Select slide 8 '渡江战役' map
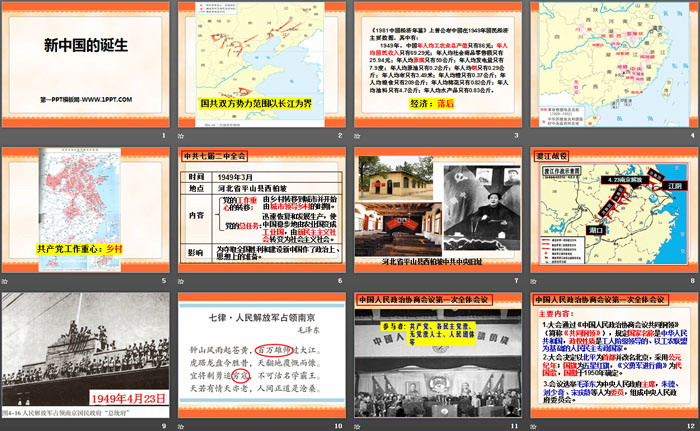 (614, 209)
